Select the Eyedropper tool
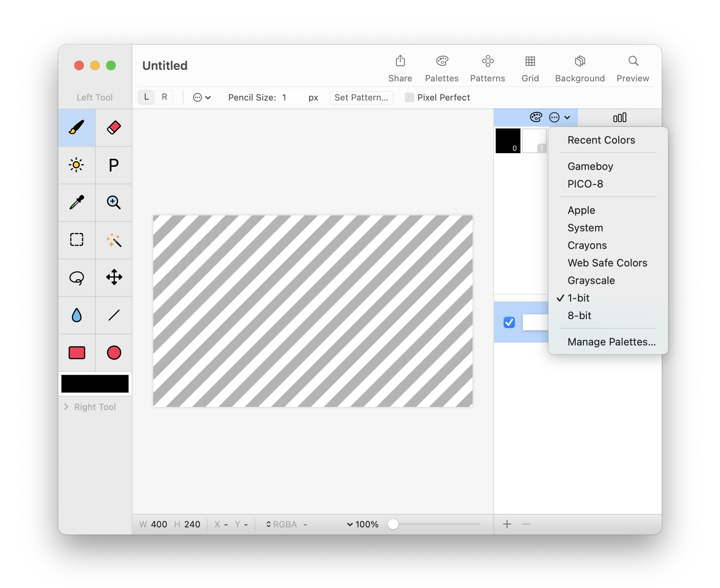This screenshot has width=720, height=588. coord(77,203)
